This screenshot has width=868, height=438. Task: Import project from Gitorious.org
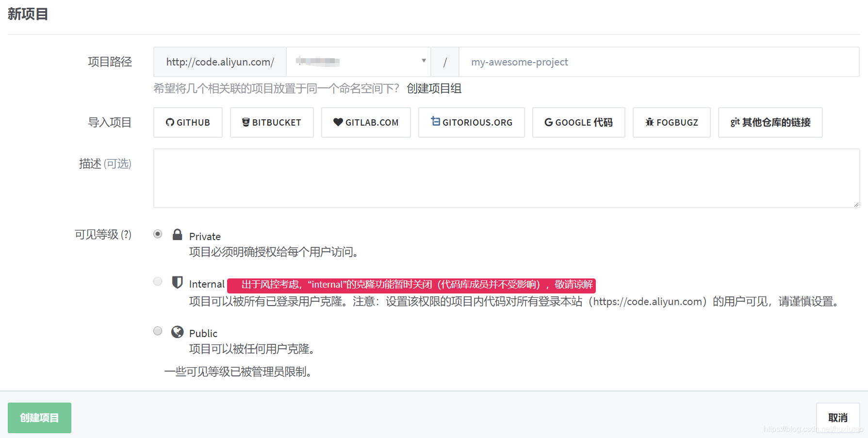[x=472, y=122]
